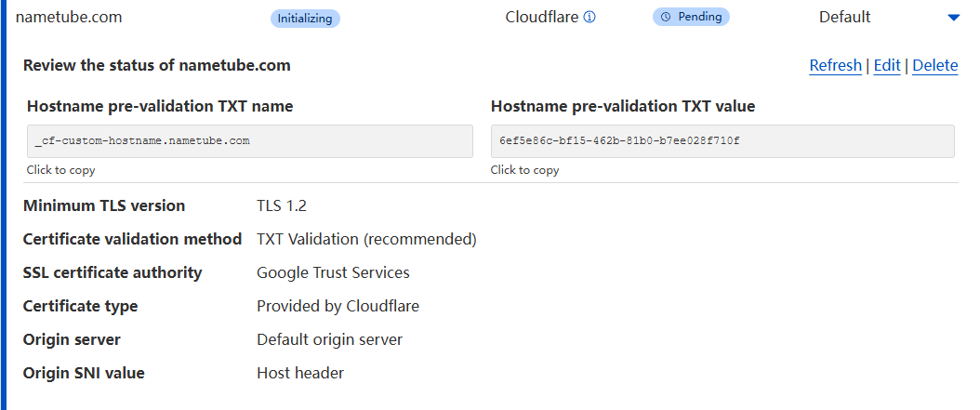Click to copy under the TXT value
The image size is (980, 410).
point(524,170)
